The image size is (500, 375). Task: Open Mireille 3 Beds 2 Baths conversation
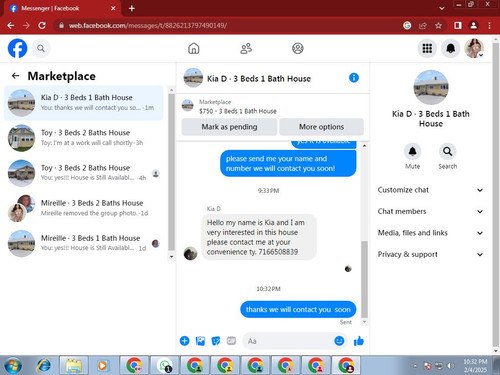point(83,208)
